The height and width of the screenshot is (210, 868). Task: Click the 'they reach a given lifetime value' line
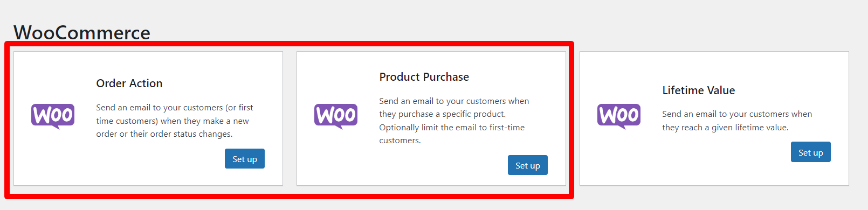(725, 128)
